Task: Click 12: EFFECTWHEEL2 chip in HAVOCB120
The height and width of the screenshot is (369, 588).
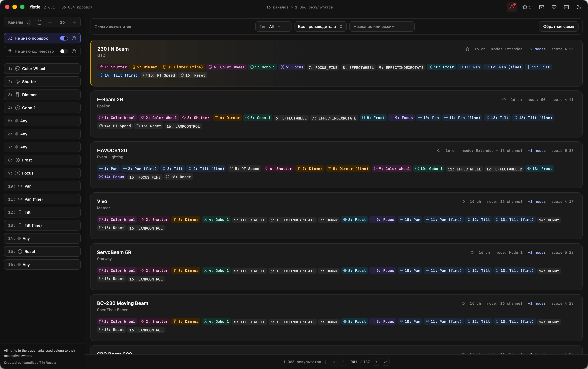Action: click(x=504, y=169)
